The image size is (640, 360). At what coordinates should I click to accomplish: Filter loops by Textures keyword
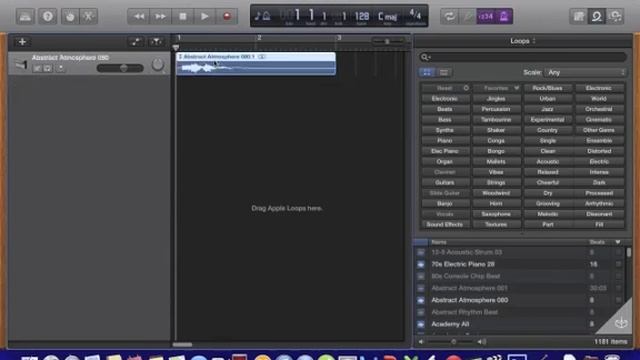[496, 224]
